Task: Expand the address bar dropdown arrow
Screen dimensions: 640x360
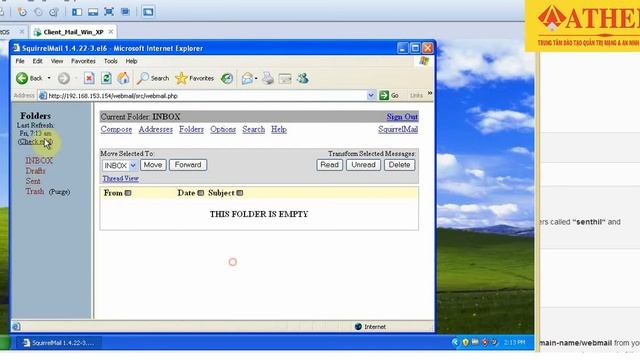Action: [x=371, y=96]
